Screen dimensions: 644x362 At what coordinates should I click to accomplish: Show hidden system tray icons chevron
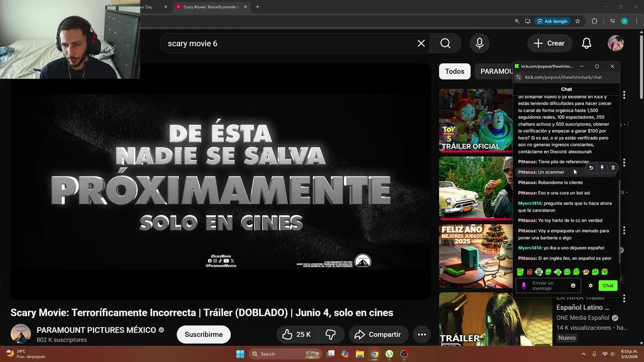(x=584, y=354)
